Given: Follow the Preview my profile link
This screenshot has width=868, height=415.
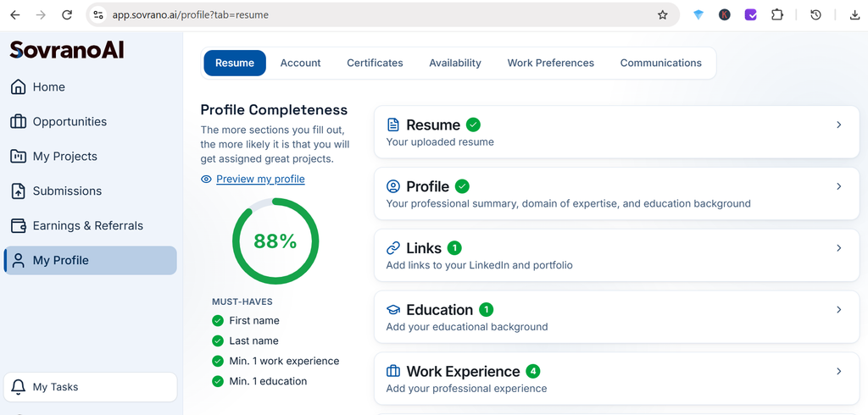Looking at the screenshot, I should click(x=260, y=180).
